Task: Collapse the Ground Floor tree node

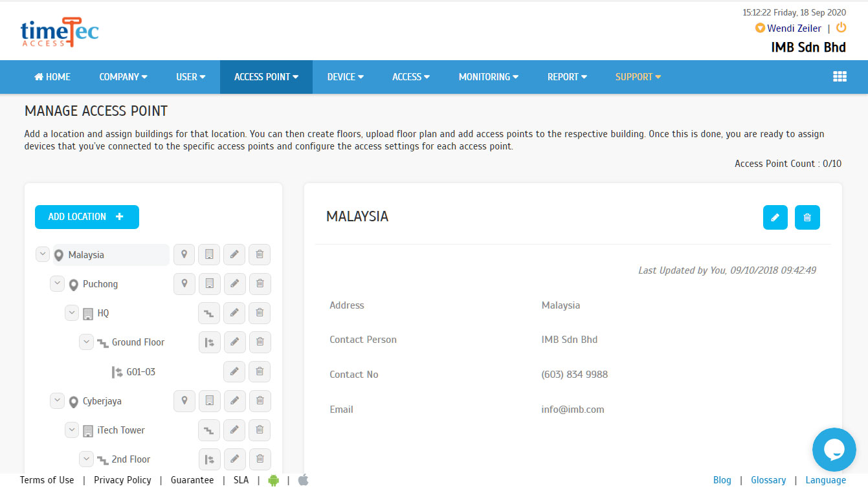Action: pyautogui.click(x=86, y=342)
